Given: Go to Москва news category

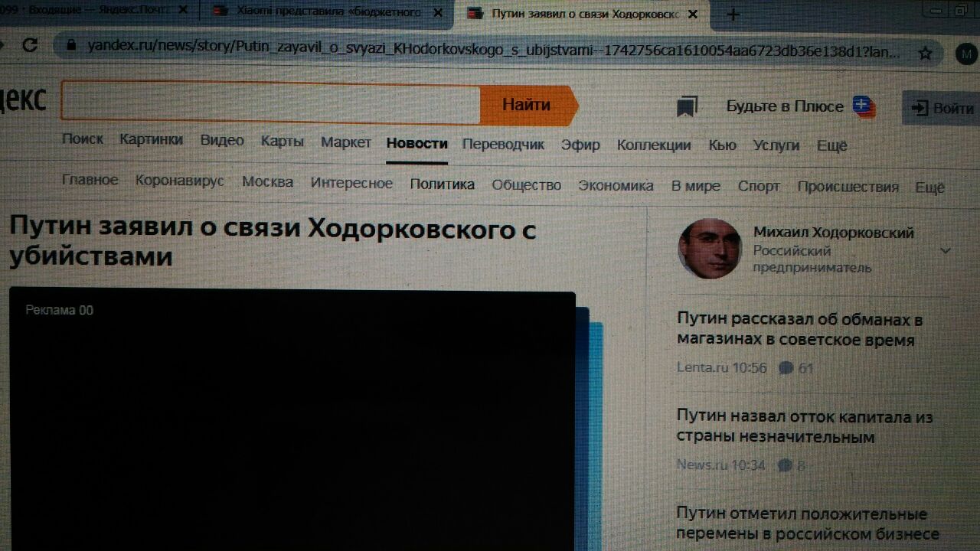Looking at the screenshot, I should coord(268,181).
